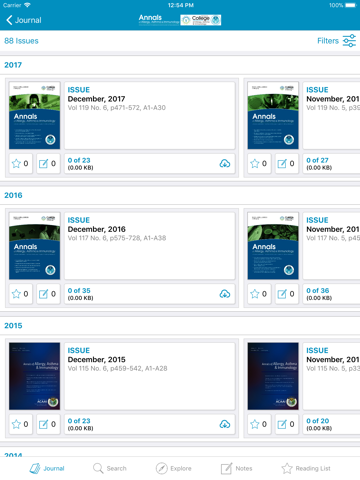Go back to Journal
The height and width of the screenshot is (480, 360).
(x=23, y=20)
